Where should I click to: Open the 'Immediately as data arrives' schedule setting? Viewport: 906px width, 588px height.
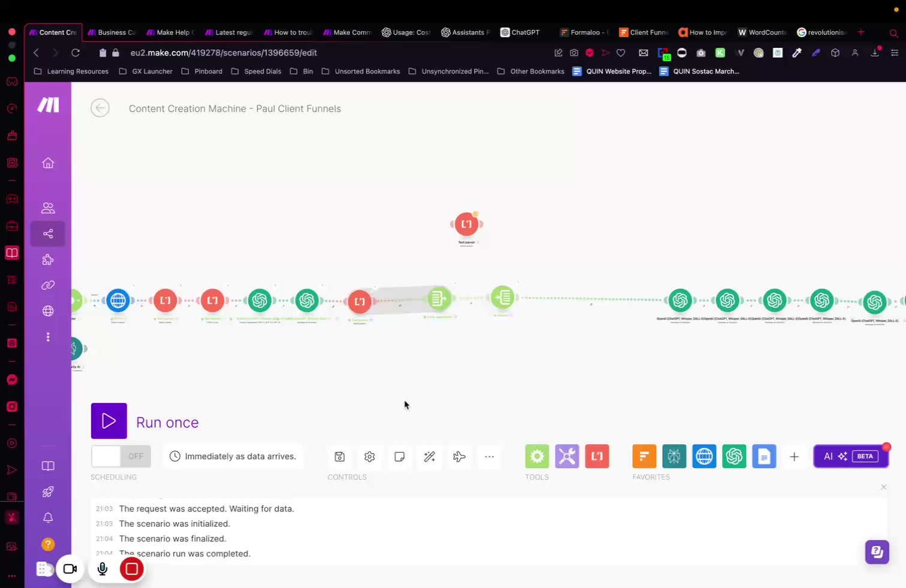(233, 456)
